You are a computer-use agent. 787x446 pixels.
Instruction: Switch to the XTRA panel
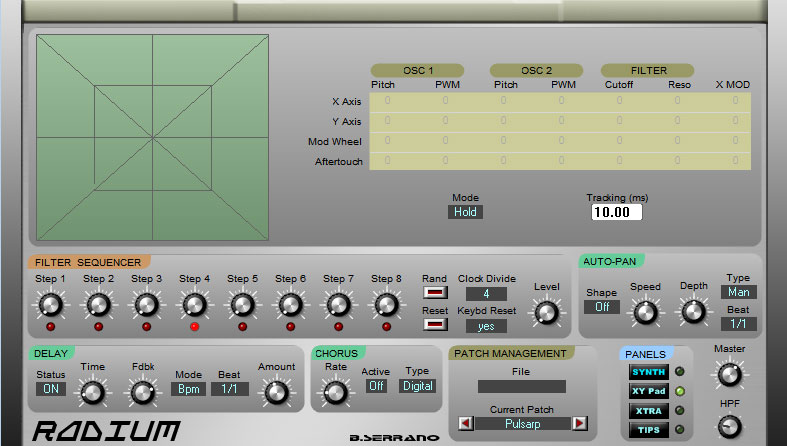(647, 411)
